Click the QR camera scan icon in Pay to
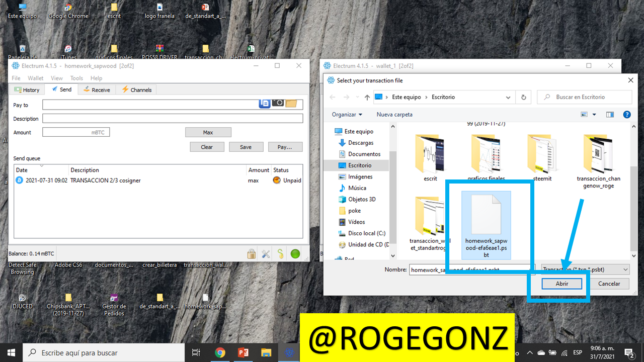Image resolution: width=644 pixels, height=362 pixels. 278,103
